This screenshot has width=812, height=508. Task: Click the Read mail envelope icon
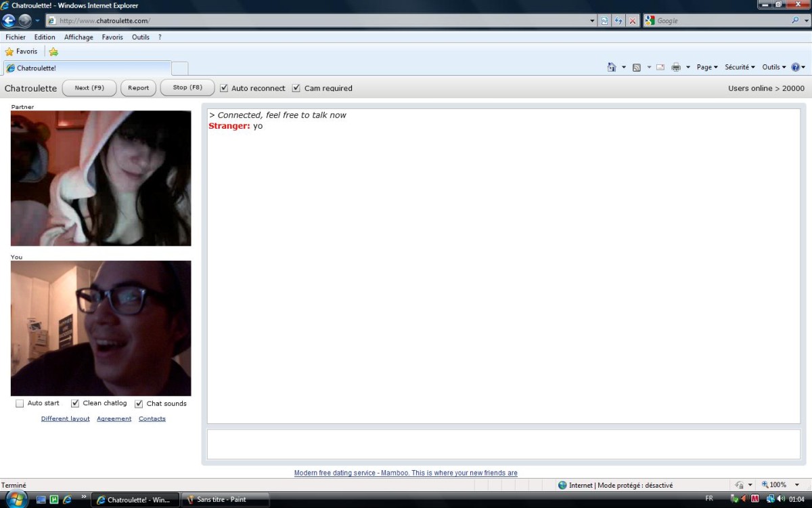pos(660,67)
